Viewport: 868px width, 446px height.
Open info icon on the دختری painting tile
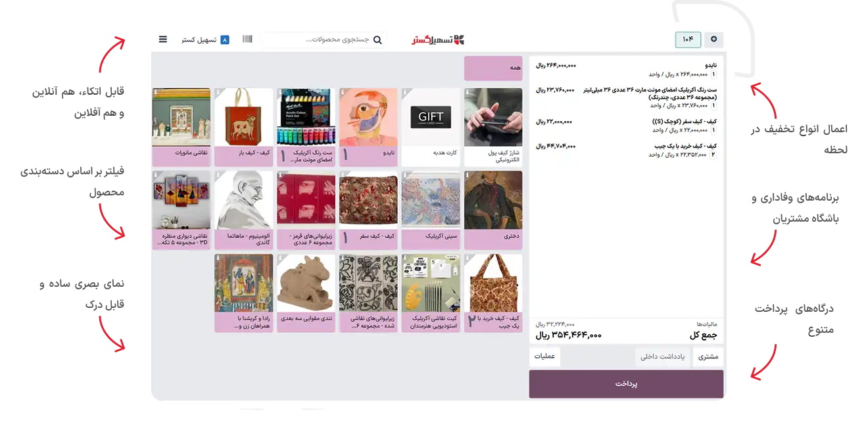[468, 176]
